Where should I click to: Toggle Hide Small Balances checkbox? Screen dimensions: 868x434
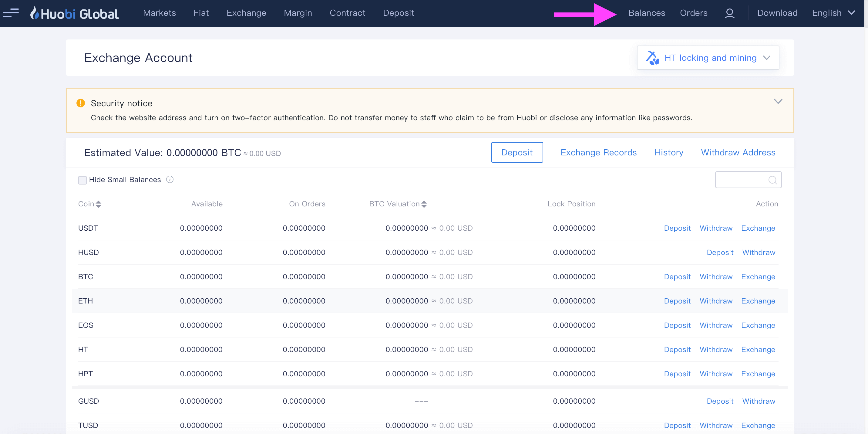point(82,180)
